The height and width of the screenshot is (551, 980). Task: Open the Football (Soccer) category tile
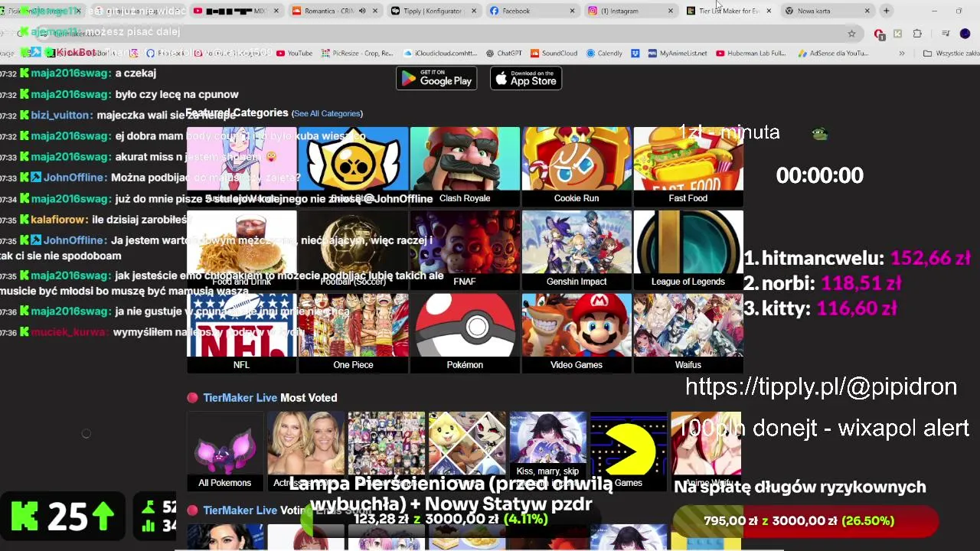pyautogui.click(x=353, y=249)
